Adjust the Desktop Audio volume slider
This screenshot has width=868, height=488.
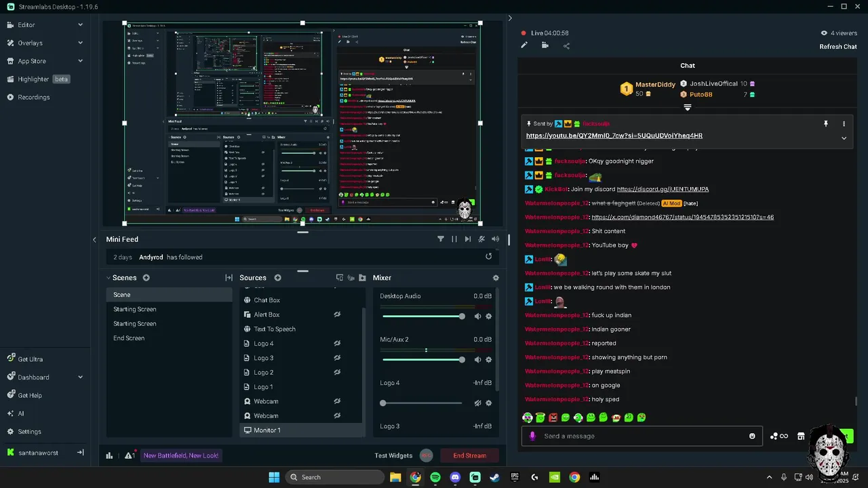(x=422, y=317)
